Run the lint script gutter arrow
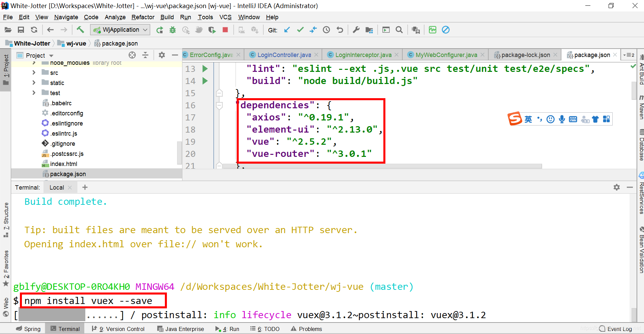This screenshot has width=644, height=334. 205,69
